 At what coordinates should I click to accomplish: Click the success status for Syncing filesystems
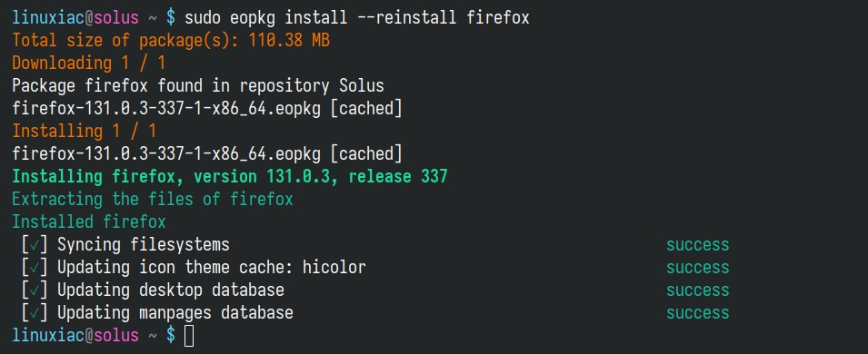point(697,244)
